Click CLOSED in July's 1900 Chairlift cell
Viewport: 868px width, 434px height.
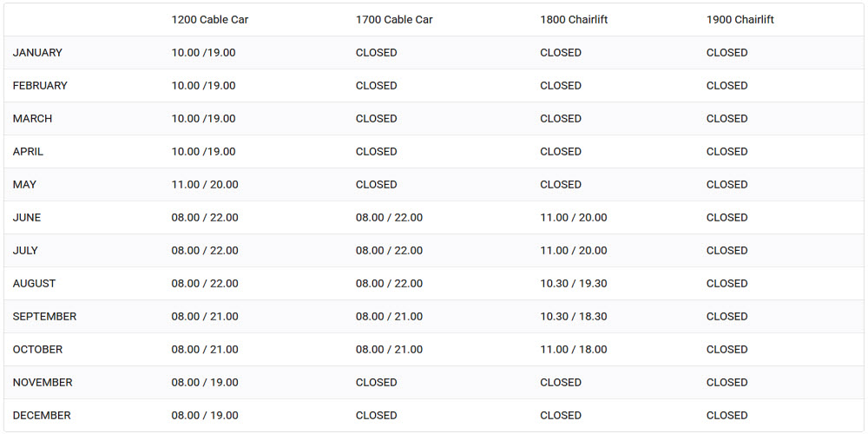[x=727, y=250]
